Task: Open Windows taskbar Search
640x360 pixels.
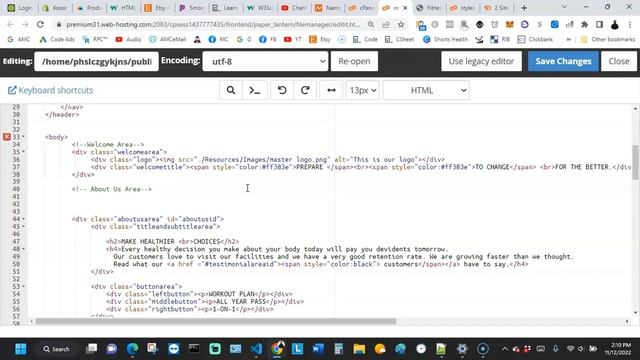Action: (x=56, y=349)
